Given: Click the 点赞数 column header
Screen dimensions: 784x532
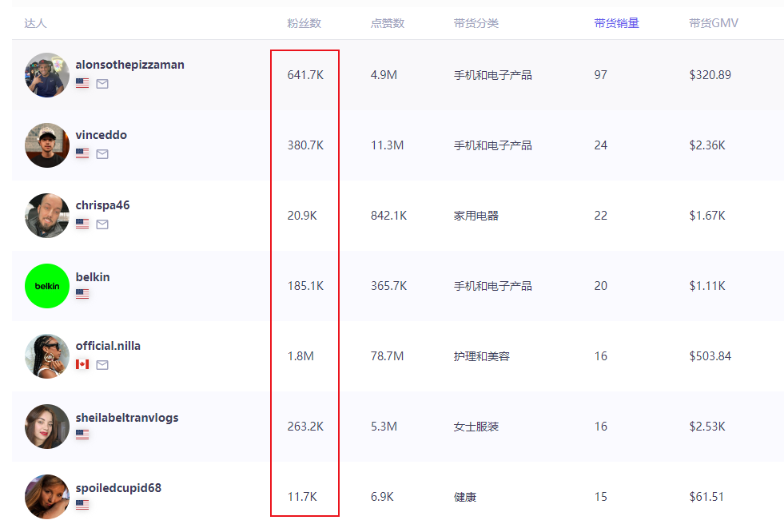Looking at the screenshot, I should pos(387,23).
